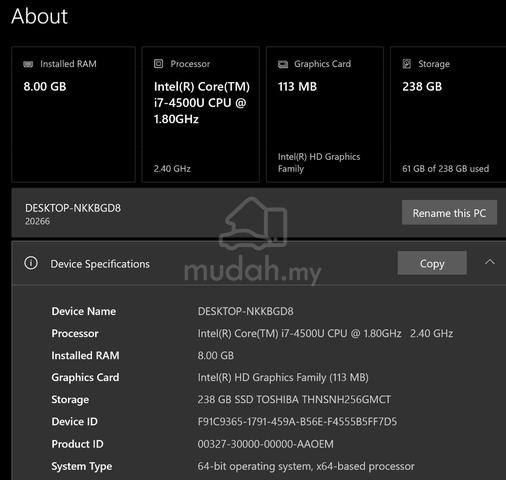
Task: Select the 238 GB SSD TOSHIBA value
Action: click(294, 399)
